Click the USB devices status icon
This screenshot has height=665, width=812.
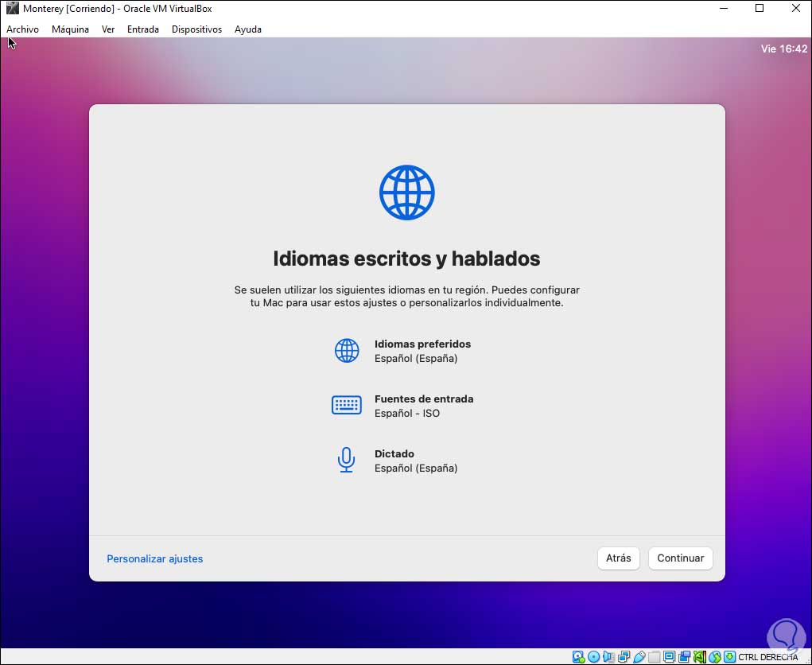click(639, 657)
